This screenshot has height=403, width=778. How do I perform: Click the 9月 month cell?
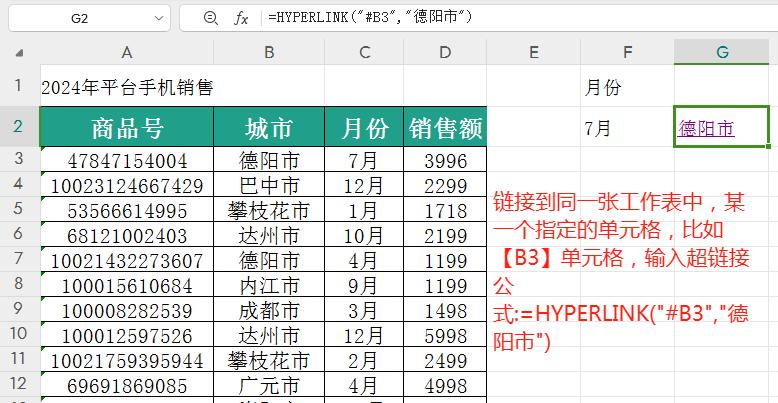click(x=364, y=285)
